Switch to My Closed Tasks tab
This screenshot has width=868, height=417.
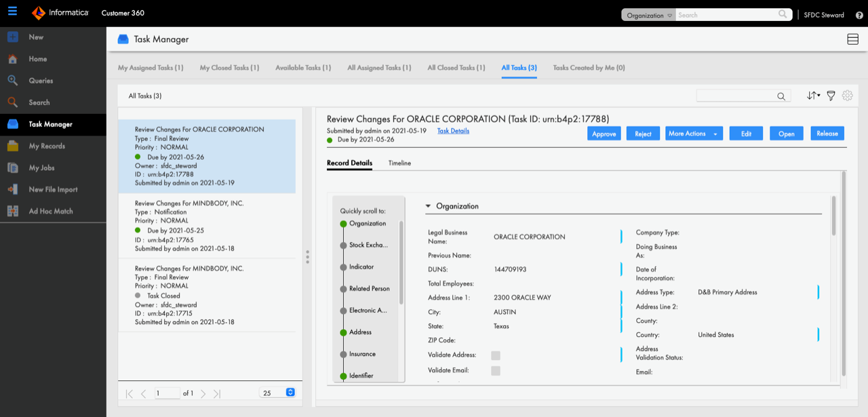click(x=229, y=68)
